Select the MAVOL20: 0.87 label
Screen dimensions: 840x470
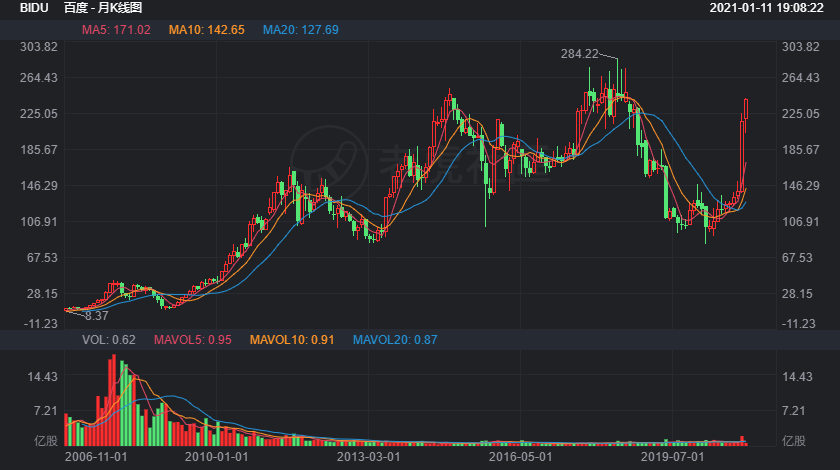pos(395,340)
